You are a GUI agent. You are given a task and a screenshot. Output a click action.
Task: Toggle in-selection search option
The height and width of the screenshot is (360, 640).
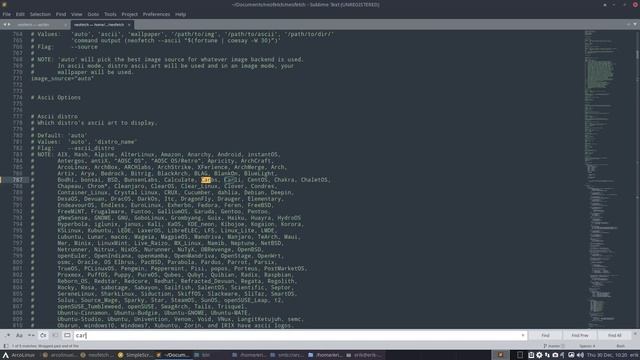55,335
